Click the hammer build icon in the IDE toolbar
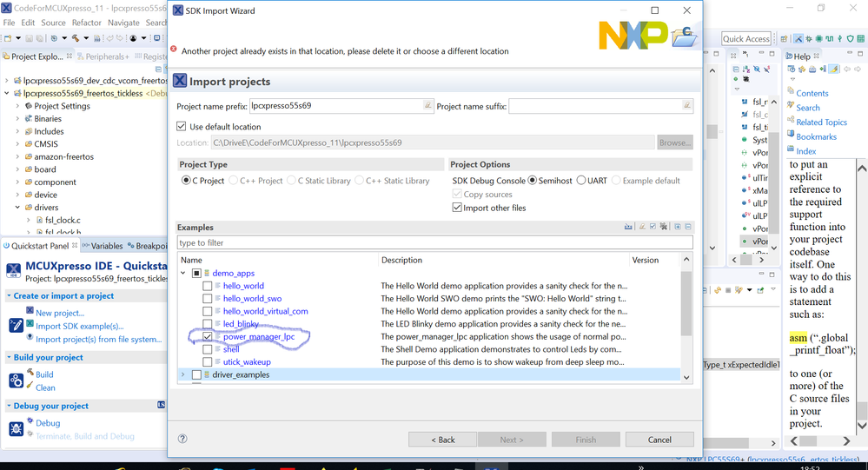Image resolution: width=868 pixels, height=470 pixels. (76, 38)
